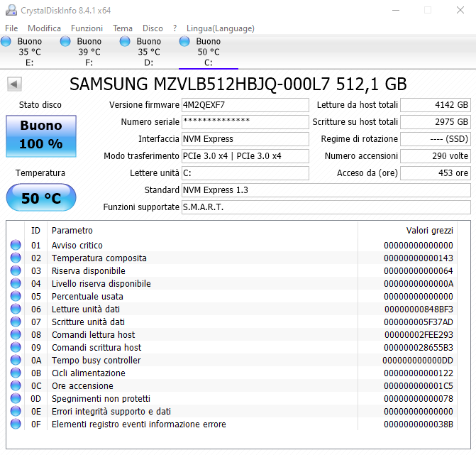Image resolution: width=476 pixels, height=455 pixels.
Task: Click the blue status orb for drive C:
Action: pyautogui.click(x=184, y=41)
